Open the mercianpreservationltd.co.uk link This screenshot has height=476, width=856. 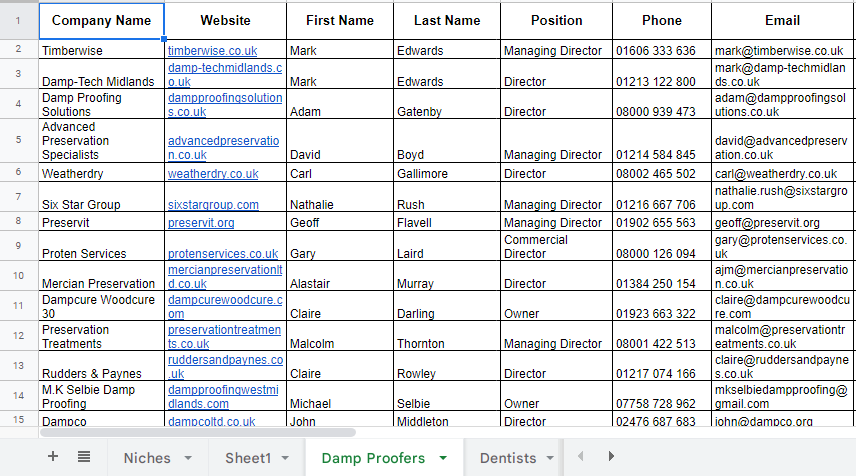pos(225,277)
